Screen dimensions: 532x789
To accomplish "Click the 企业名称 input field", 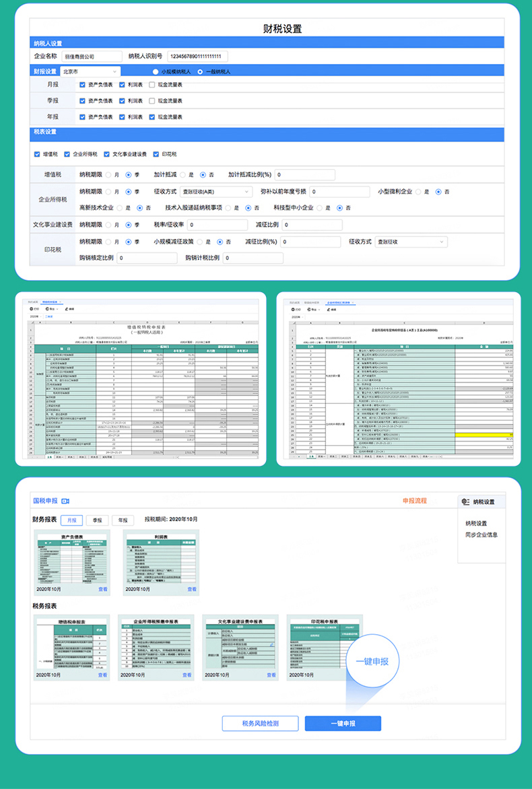I will [92, 56].
